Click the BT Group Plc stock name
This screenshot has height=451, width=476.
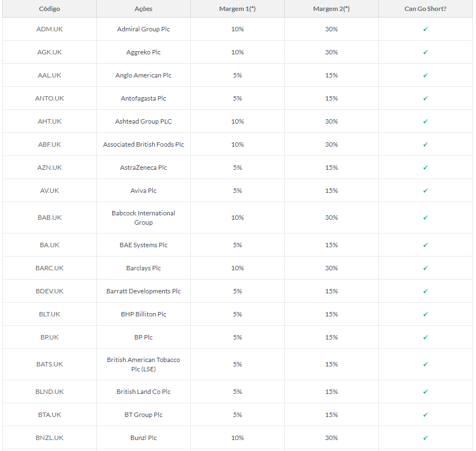coord(143,415)
